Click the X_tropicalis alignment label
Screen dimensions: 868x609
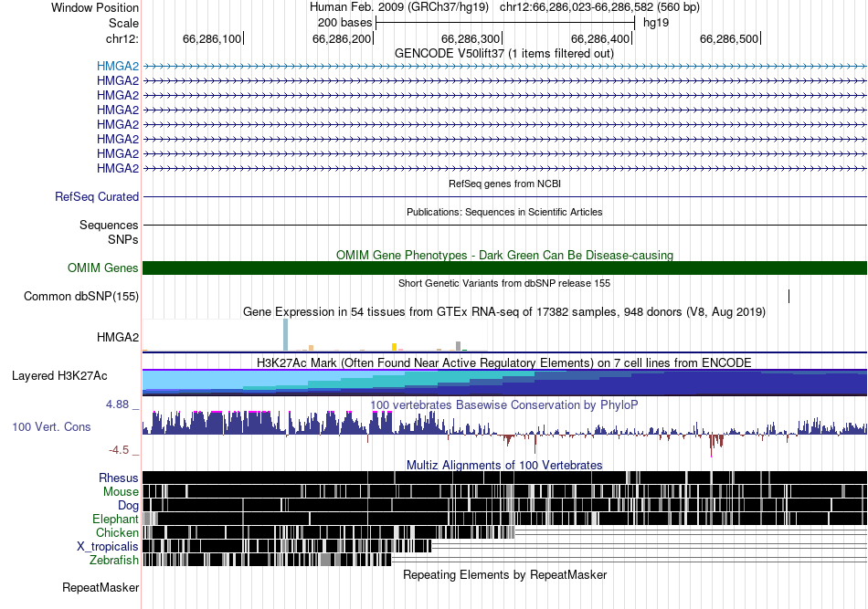coord(108,547)
